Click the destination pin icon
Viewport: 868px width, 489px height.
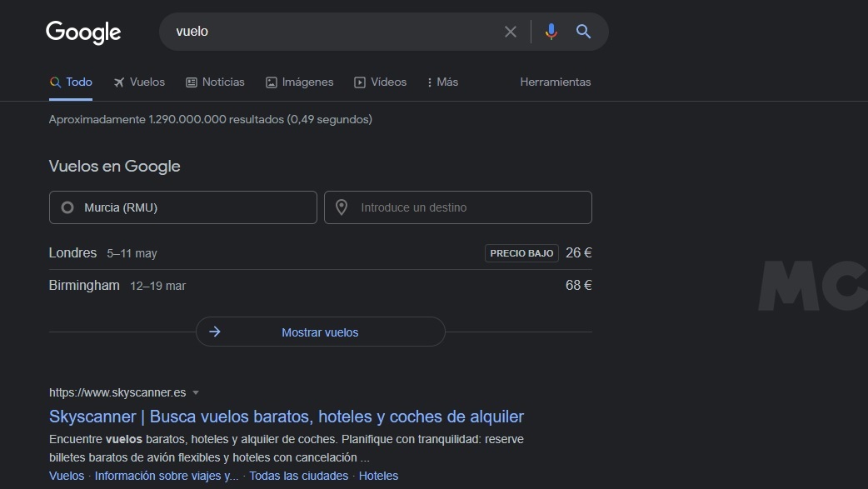pyautogui.click(x=342, y=207)
